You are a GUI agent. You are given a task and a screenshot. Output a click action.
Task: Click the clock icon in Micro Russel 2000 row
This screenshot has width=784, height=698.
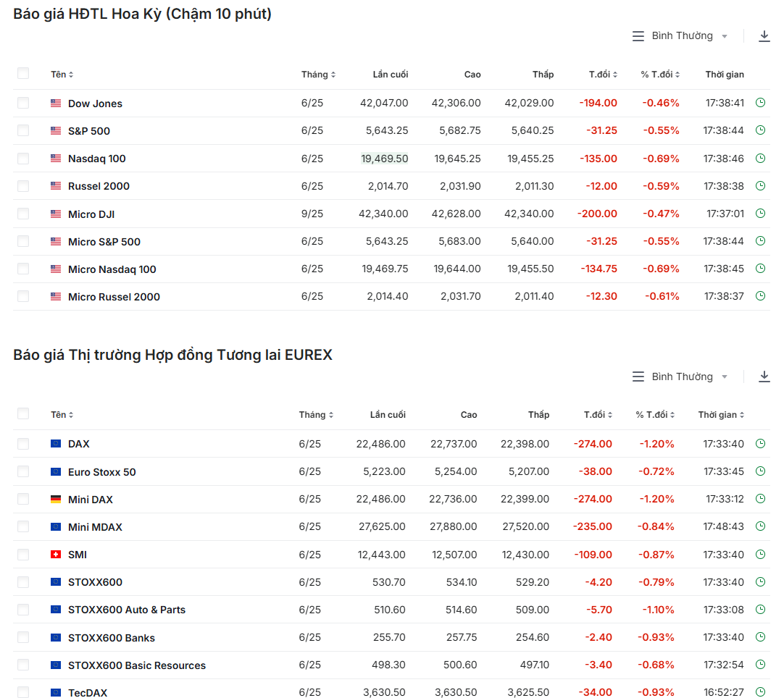760,296
